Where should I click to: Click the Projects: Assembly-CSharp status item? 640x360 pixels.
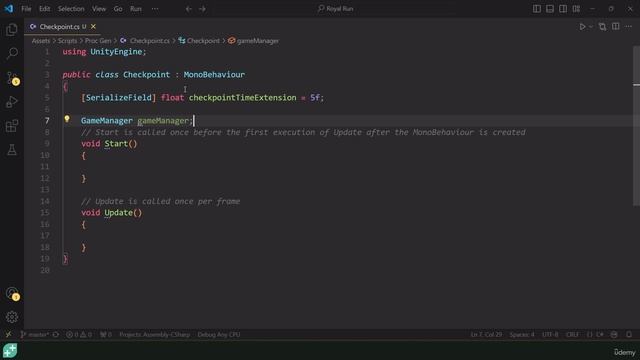coord(155,335)
